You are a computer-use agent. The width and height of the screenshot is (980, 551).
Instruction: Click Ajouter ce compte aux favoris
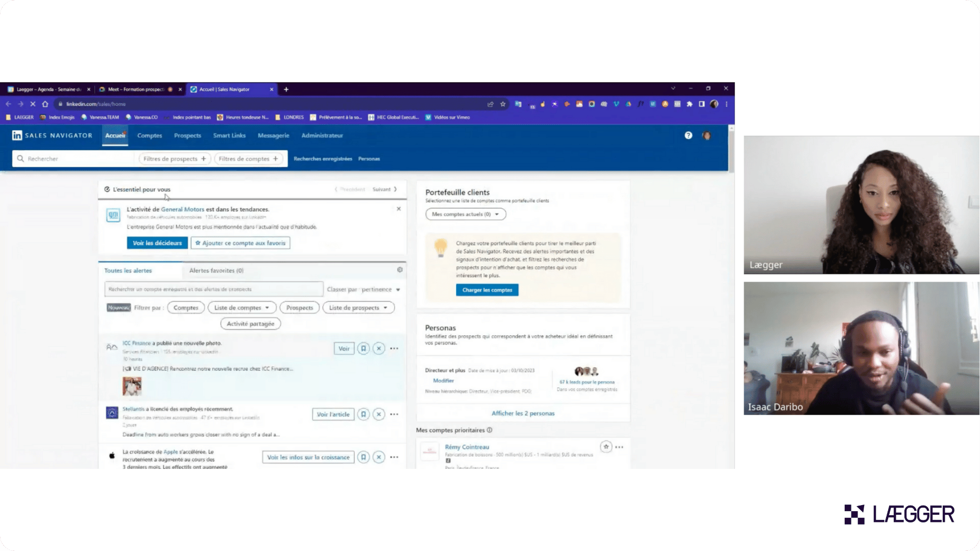tap(240, 243)
